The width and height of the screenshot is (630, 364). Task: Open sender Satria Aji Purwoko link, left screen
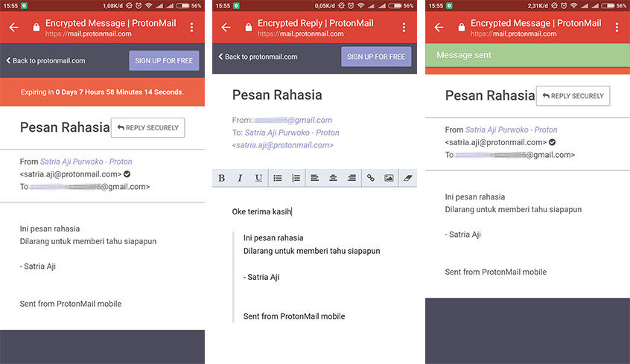click(x=86, y=162)
